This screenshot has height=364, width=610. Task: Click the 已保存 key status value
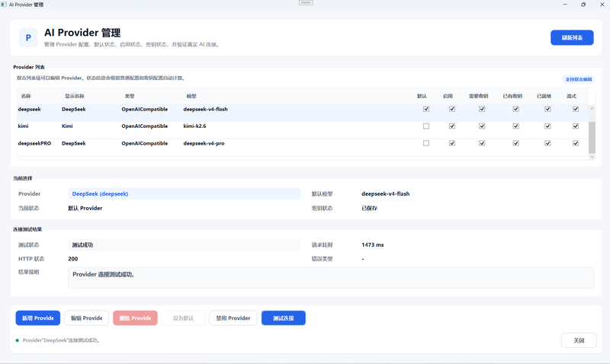pos(369,208)
